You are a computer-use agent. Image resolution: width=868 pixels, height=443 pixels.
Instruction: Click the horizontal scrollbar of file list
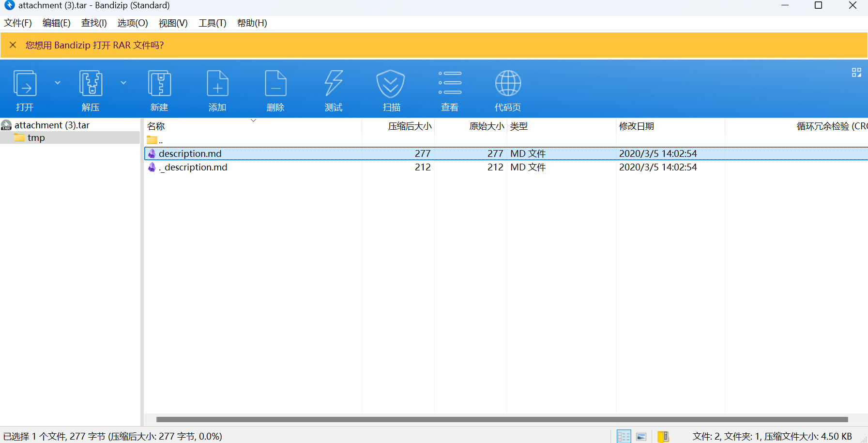502,419
